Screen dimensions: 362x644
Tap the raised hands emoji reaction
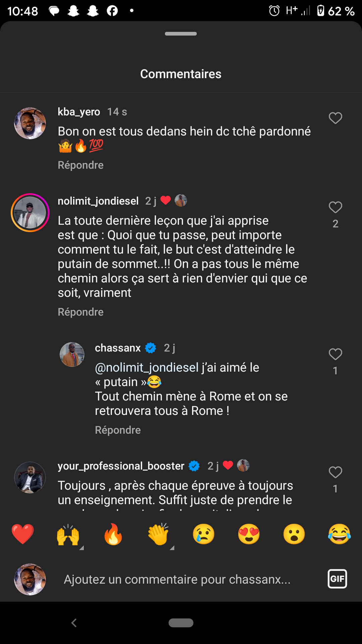pyautogui.click(x=68, y=534)
